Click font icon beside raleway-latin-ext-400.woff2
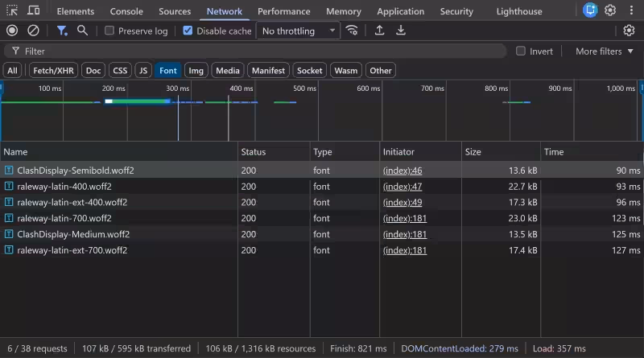The image size is (644, 358). (x=9, y=202)
